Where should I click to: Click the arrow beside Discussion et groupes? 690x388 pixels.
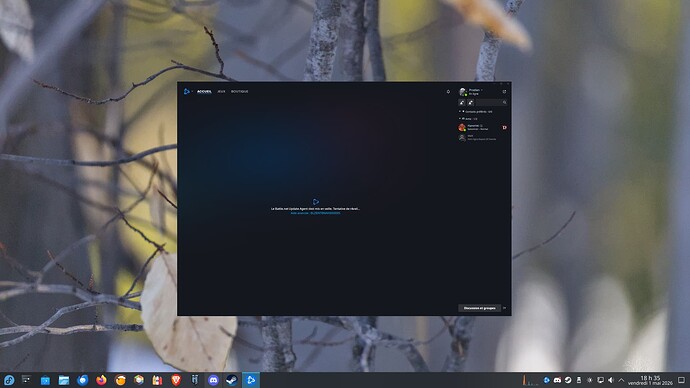504,308
